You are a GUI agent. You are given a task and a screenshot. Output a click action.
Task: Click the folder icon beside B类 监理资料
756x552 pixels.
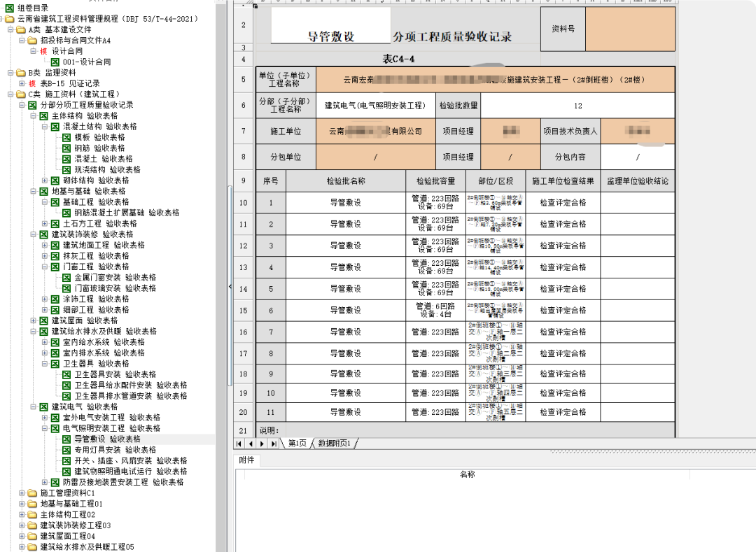pyautogui.click(x=21, y=73)
